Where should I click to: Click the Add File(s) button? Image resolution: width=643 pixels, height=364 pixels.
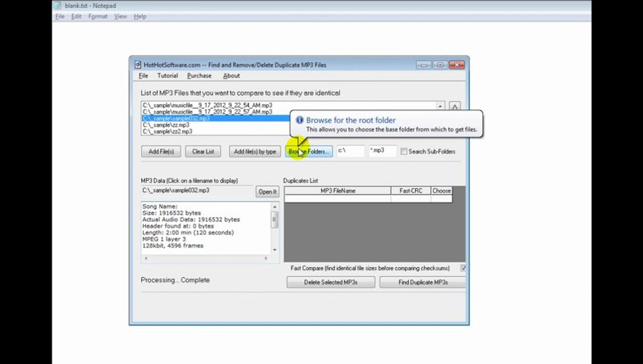(x=161, y=151)
